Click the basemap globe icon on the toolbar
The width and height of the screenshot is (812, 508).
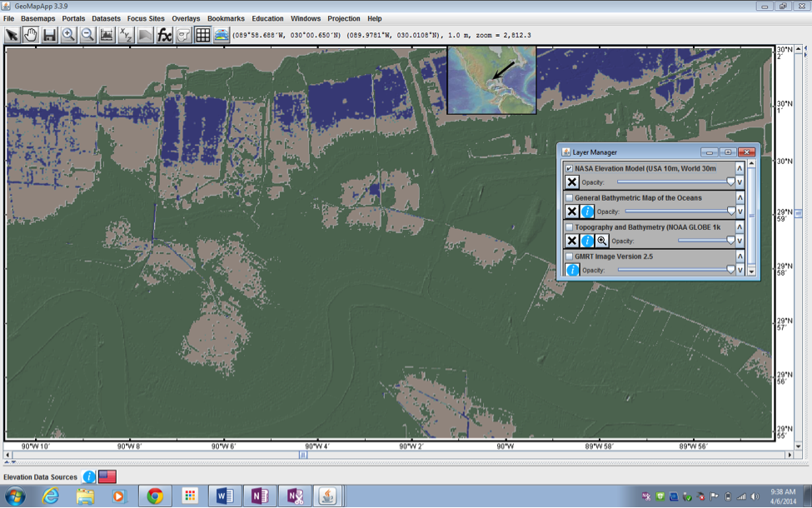(x=222, y=35)
